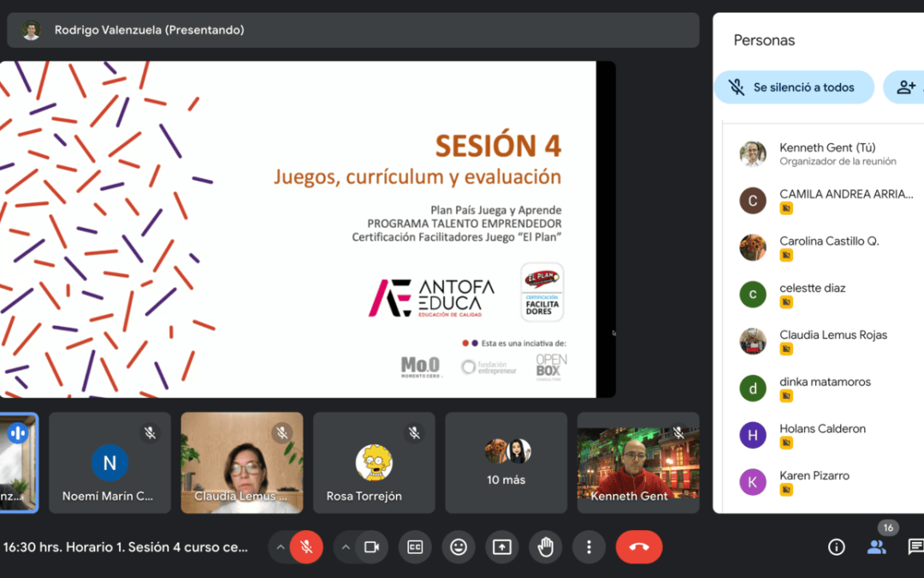Open the 10 más participants tile
The height and width of the screenshot is (578, 924).
coord(506,462)
